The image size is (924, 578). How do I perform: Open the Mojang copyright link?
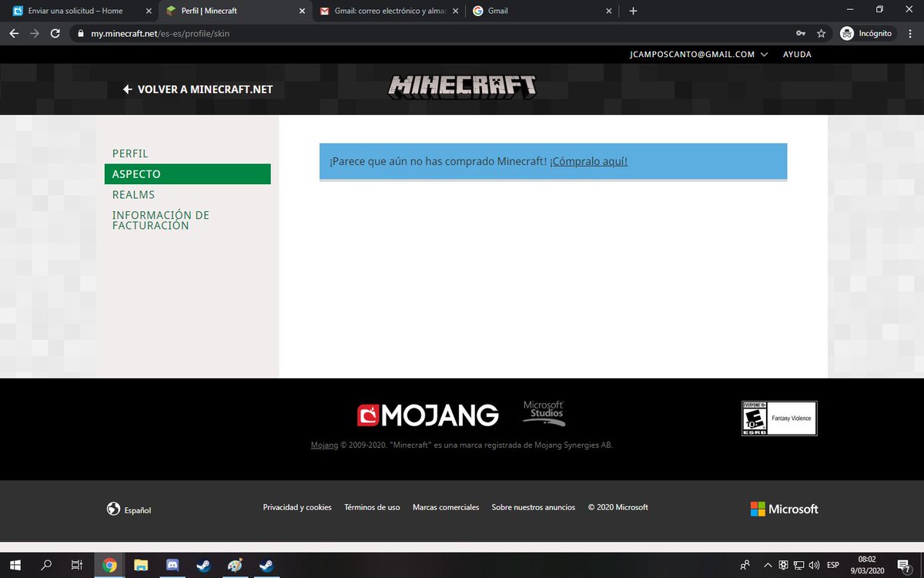324,445
